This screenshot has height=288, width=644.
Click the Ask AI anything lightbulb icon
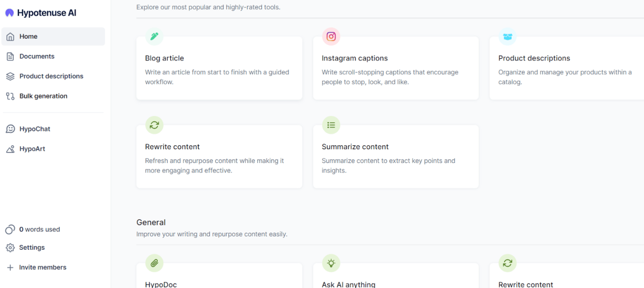[331, 263]
